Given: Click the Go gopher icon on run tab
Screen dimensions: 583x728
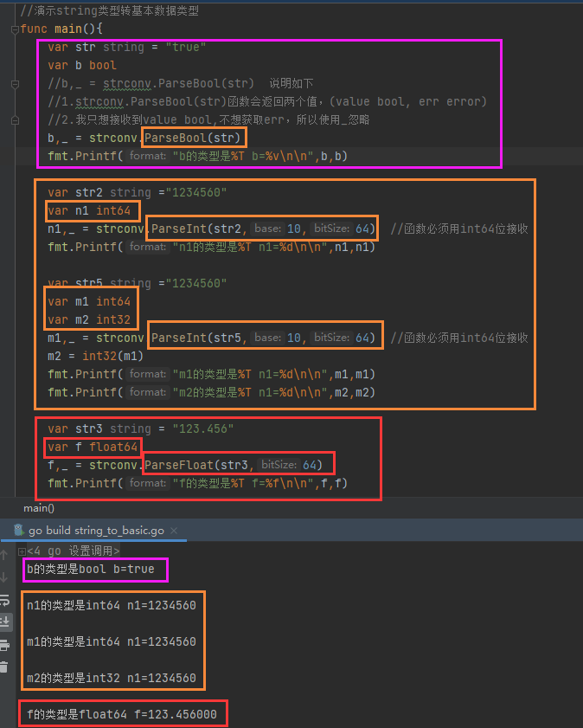Looking at the screenshot, I should click(18, 530).
